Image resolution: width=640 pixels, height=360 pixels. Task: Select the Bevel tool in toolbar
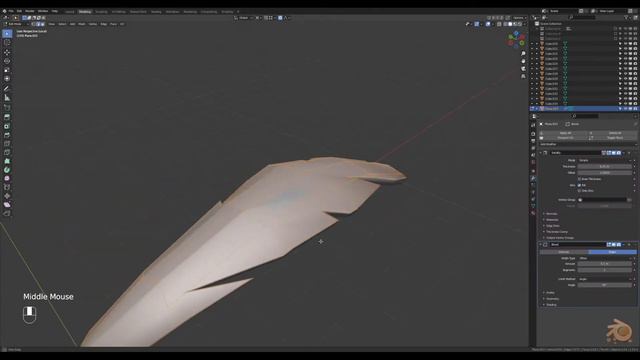7,135
